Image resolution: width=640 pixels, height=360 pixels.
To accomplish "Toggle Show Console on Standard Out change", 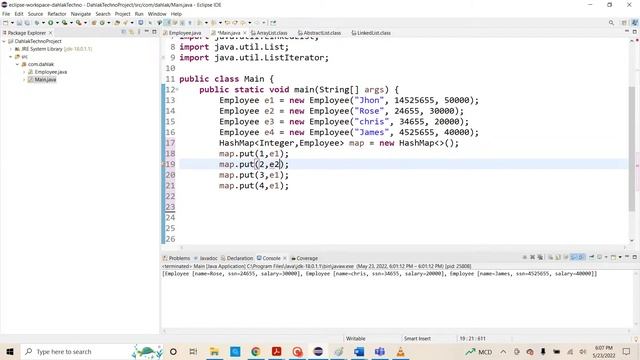I will pos(574,257).
